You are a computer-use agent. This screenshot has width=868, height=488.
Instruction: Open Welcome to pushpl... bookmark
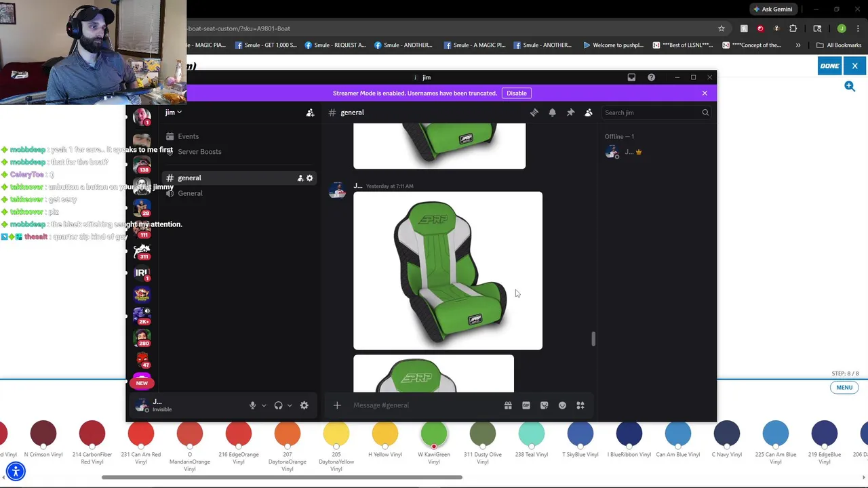coord(613,45)
